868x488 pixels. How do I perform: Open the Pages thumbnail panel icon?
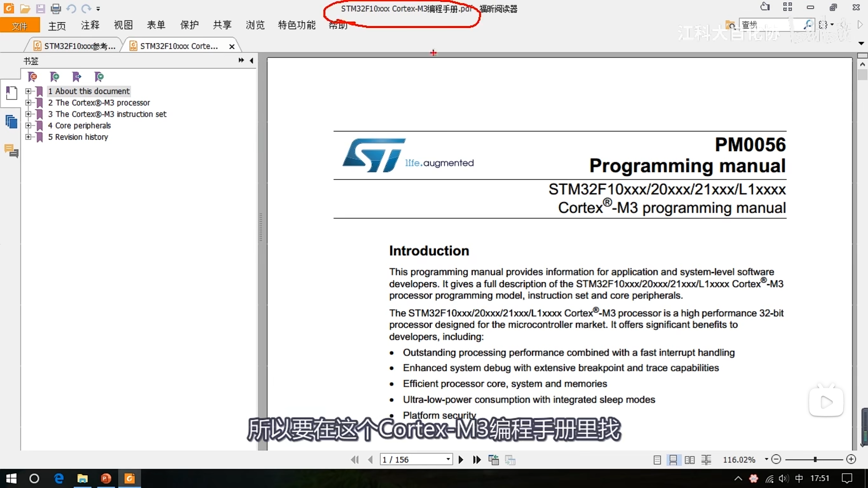click(x=12, y=122)
